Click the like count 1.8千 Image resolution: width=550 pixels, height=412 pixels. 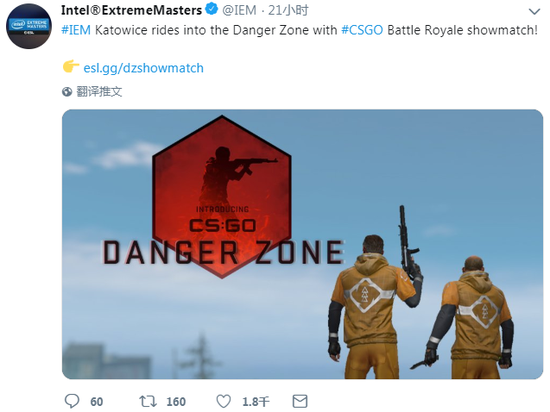(x=256, y=402)
